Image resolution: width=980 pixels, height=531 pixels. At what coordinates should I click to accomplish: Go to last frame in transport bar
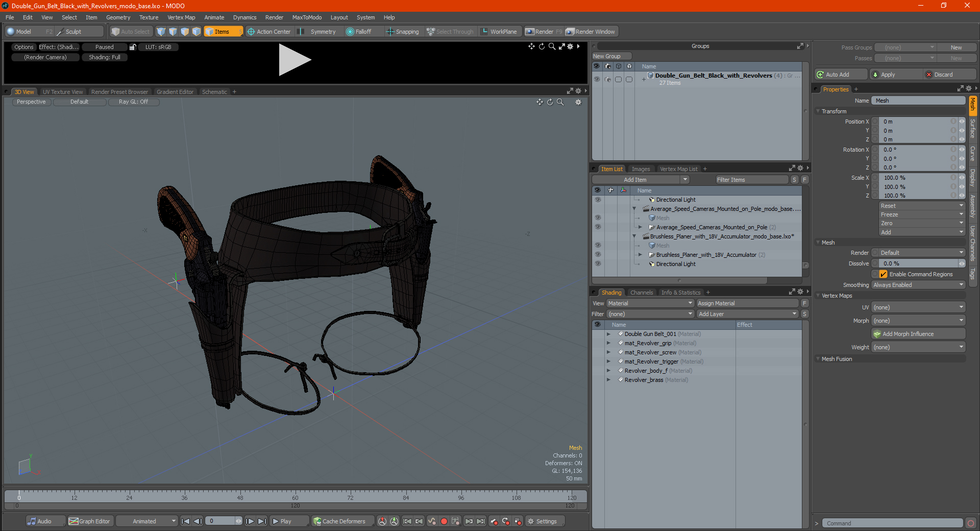click(x=262, y=521)
